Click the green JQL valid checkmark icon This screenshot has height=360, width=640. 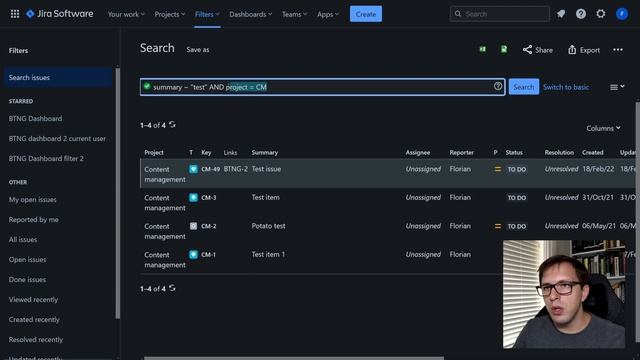147,87
